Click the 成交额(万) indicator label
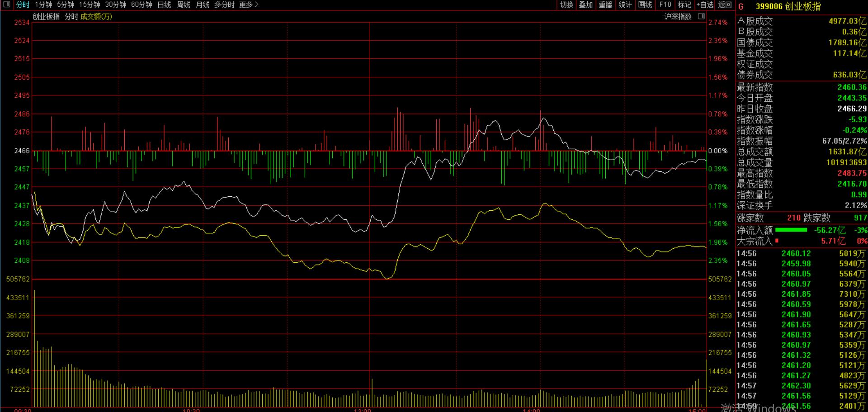The image size is (868, 412). pyautogui.click(x=96, y=16)
